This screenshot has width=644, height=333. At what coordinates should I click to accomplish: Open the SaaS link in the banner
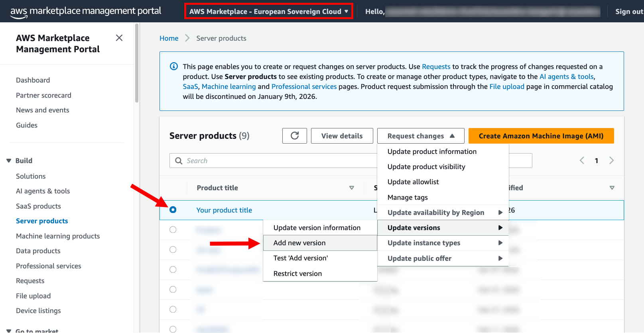(x=190, y=87)
